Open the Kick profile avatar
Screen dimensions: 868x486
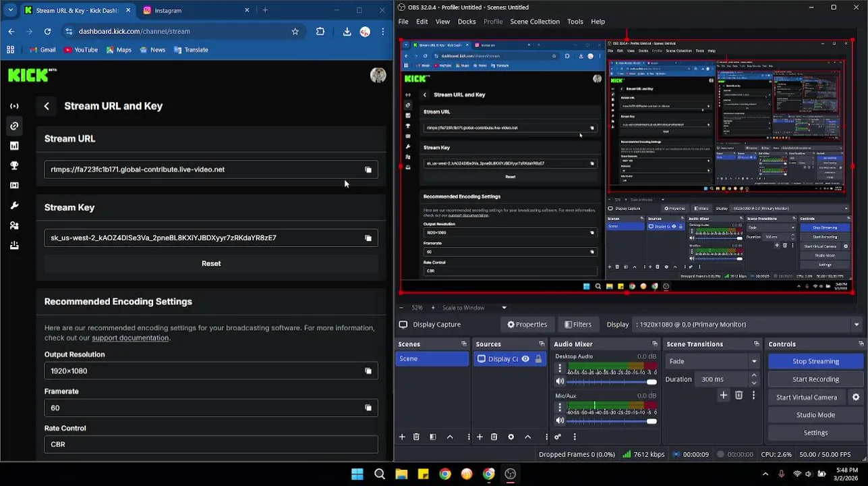[x=378, y=75]
